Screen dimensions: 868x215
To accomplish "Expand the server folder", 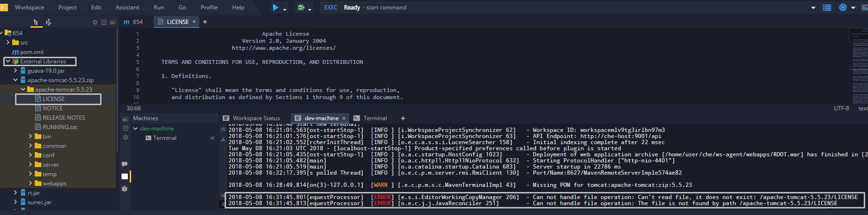I will click(31, 164).
